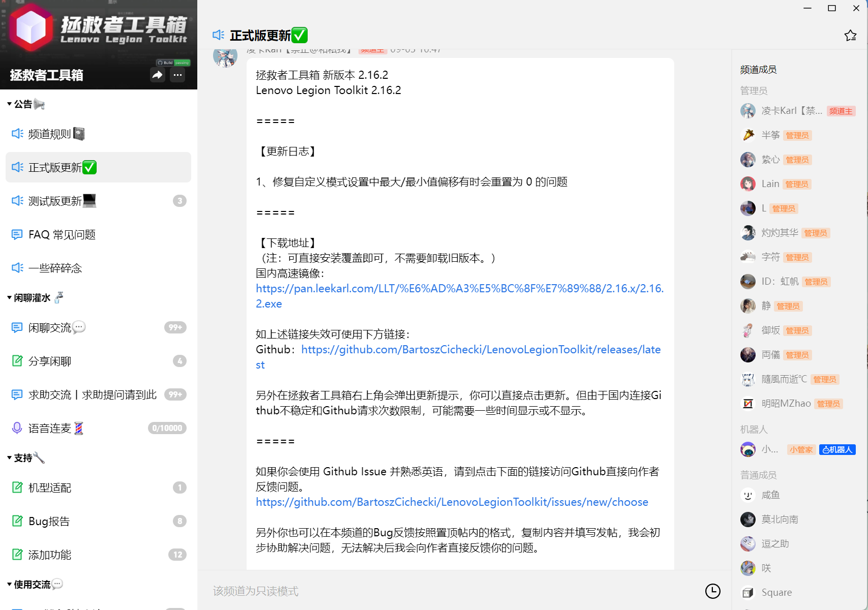Open the 测试版更新 channel
The height and width of the screenshot is (610, 868).
pyautogui.click(x=98, y=201)
